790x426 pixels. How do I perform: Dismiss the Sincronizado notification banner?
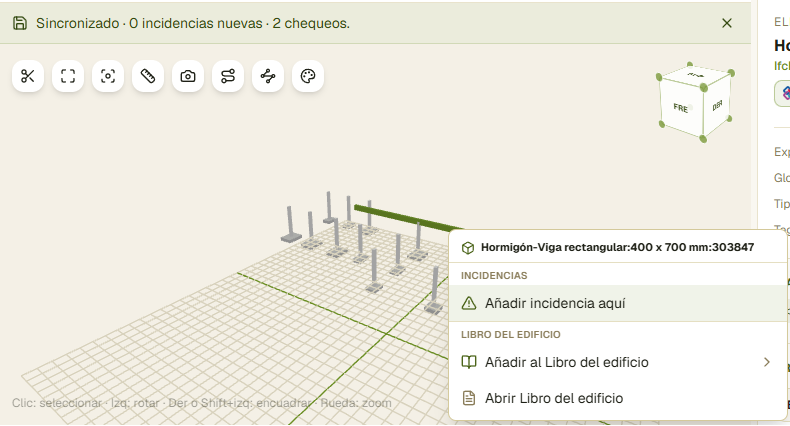point(727,23)
